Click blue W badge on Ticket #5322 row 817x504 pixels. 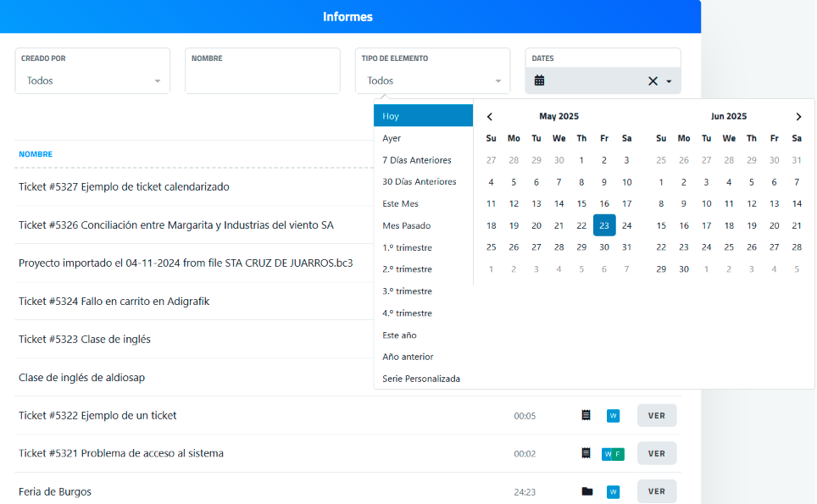click(613, 415)
